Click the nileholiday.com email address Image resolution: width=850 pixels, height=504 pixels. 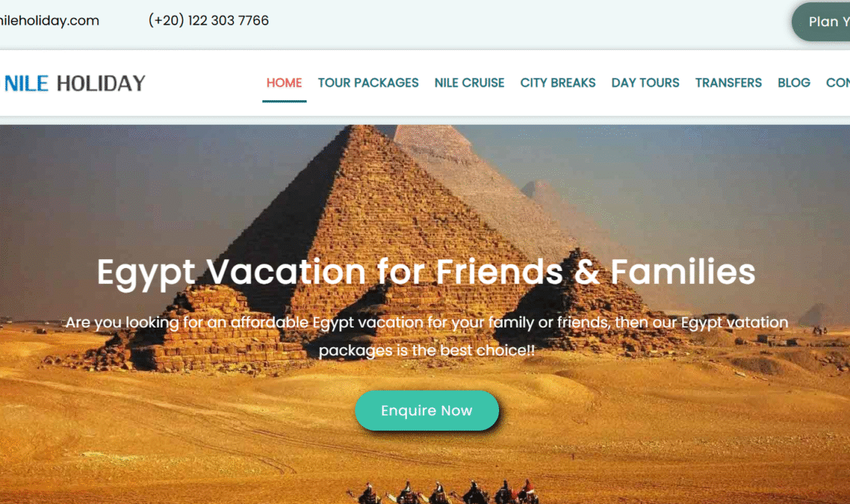(x=49, y=20)
